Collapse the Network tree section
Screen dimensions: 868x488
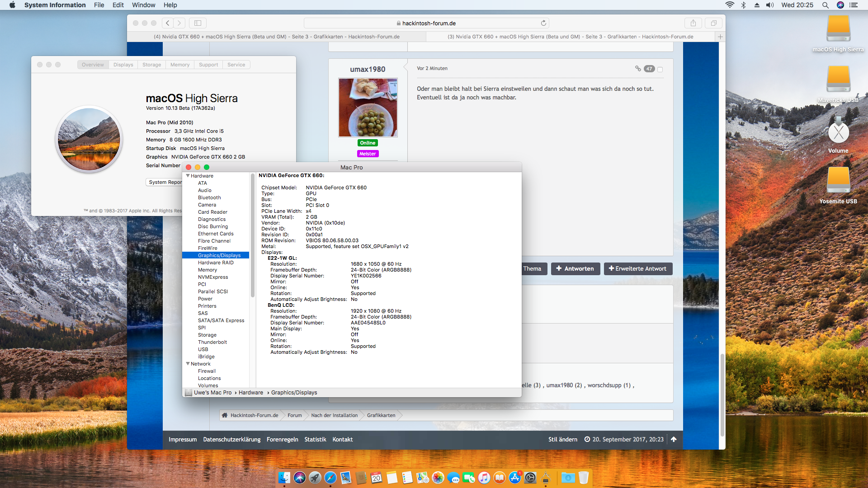point(188,364)
